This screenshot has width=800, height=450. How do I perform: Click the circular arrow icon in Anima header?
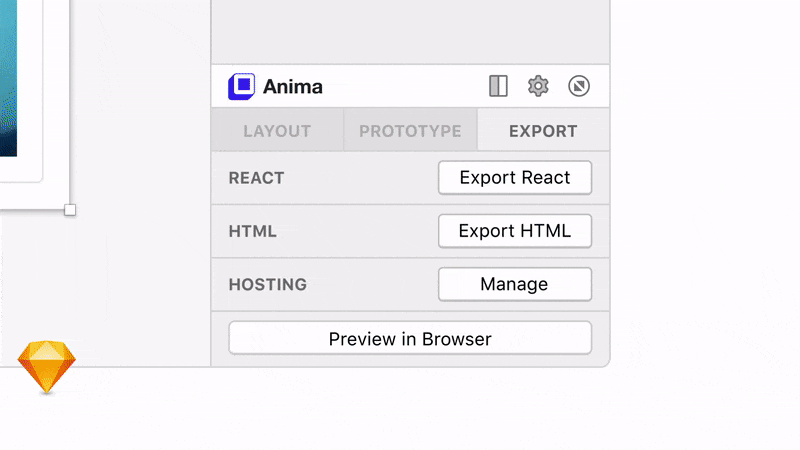tap(578, 87)
